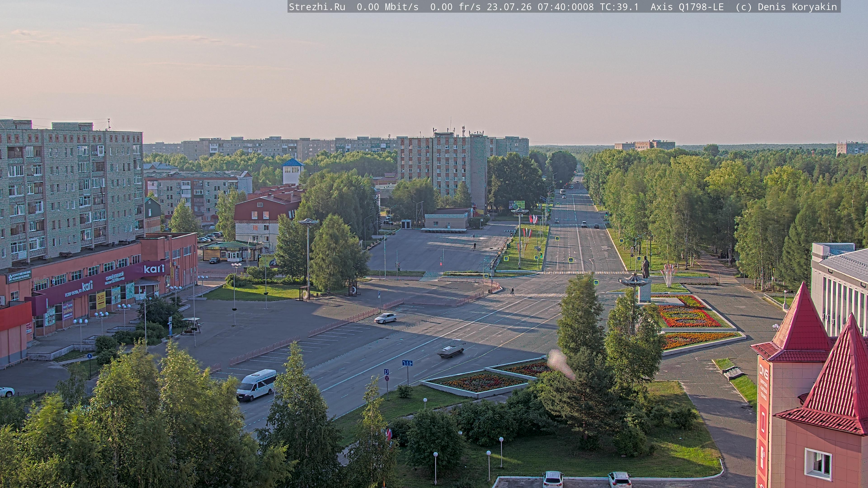Image resolution: width=868 pixels, height=488 pixels.
Task: Click the "Axis Q1798-LE" camera model text
Action: 687,7
